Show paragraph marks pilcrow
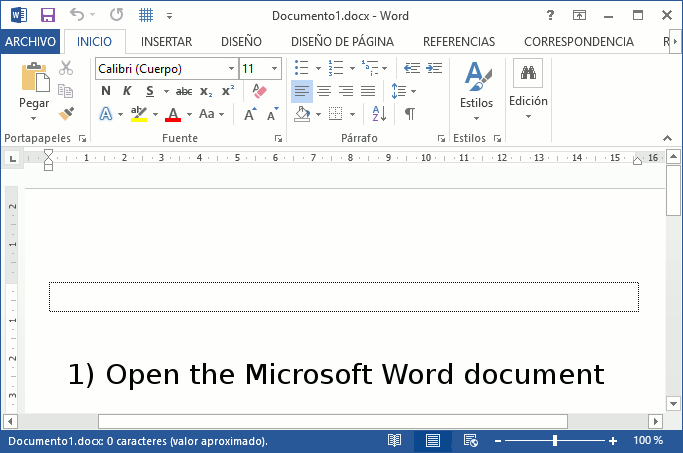The width and height of the screenshot is (683, 453). click(x=409, y=114)
